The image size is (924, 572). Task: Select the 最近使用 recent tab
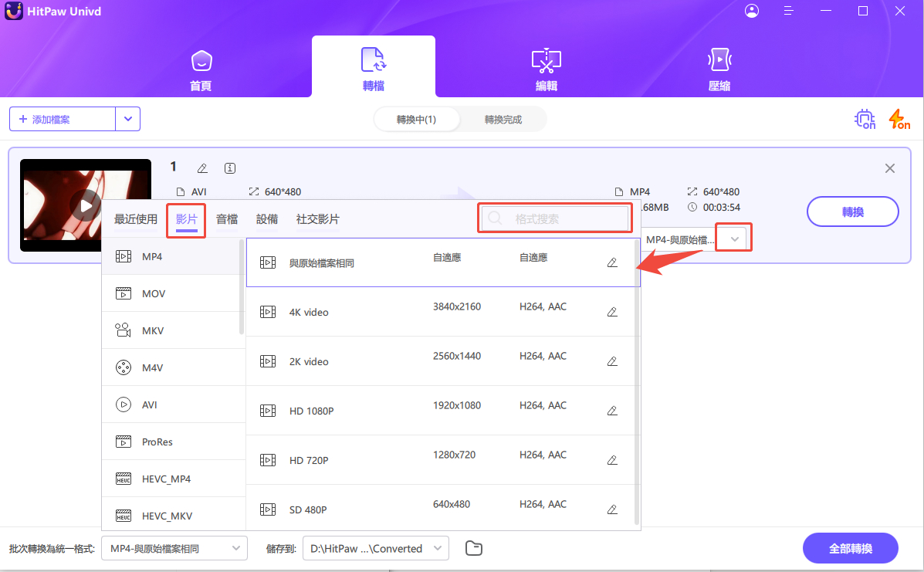(136, 219)
